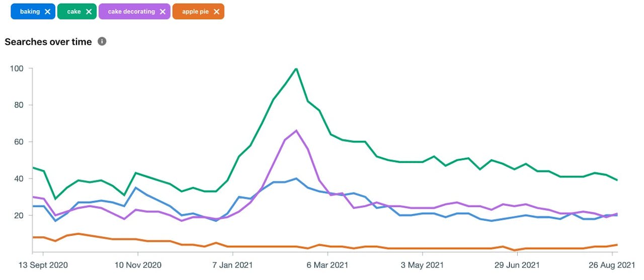Select the purple cake decorating tag label
The image size is (644, 280).
pyautogui.click(x=131, y=12)
